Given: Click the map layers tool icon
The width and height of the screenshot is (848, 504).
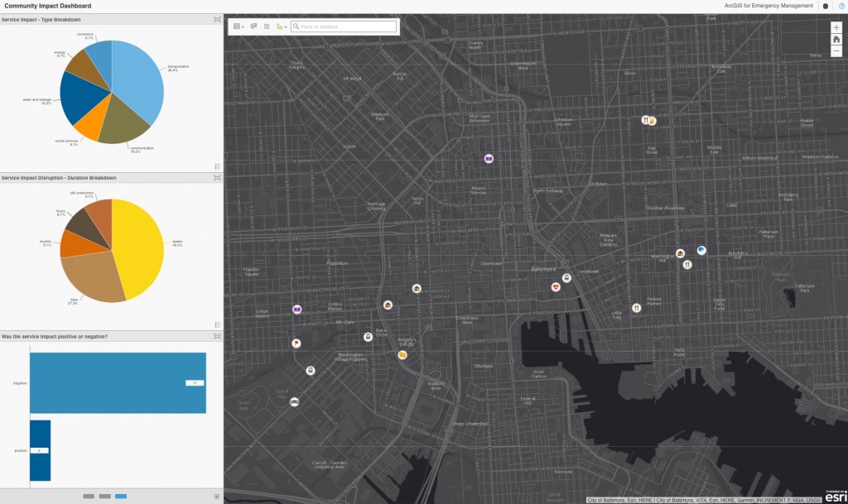Looking at the screenshot, I should click(x=253, y=26).
